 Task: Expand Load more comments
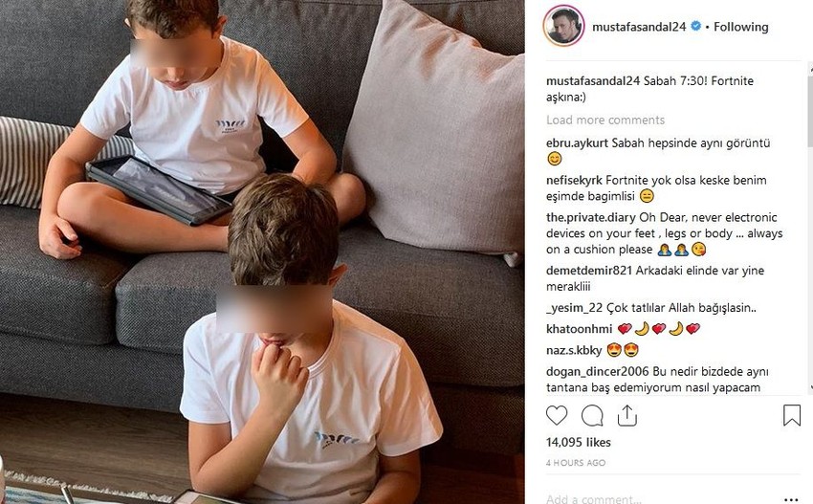pyautogui.click(x=605, y=120)
